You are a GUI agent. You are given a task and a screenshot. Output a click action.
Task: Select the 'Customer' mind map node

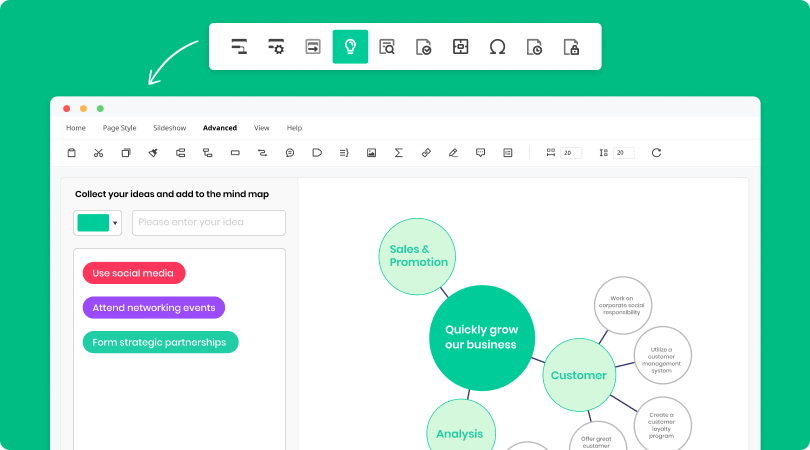pos(578,375)
